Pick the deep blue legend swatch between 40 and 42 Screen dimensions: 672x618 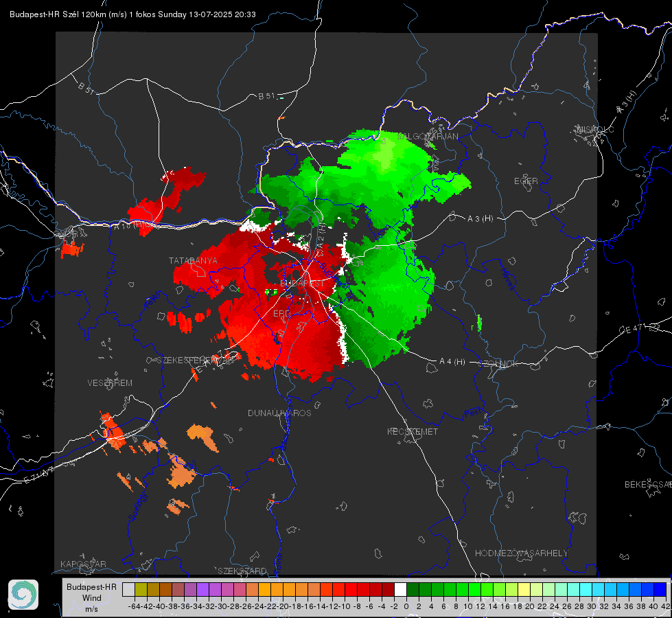pos(660,590)
